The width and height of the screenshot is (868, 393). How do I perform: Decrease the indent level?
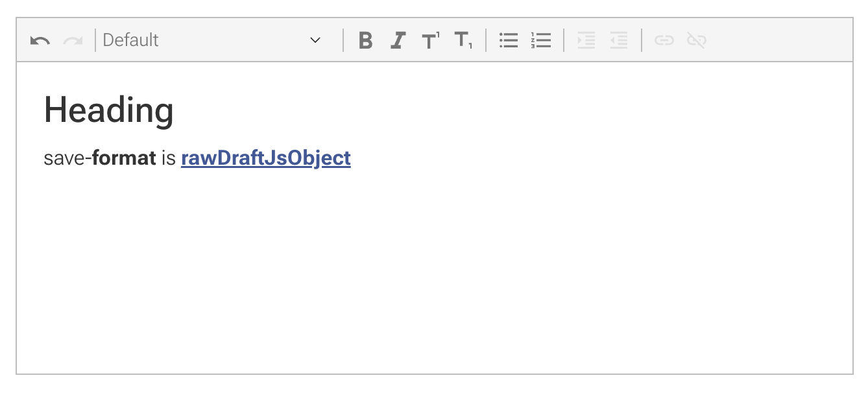pos(618,40)
